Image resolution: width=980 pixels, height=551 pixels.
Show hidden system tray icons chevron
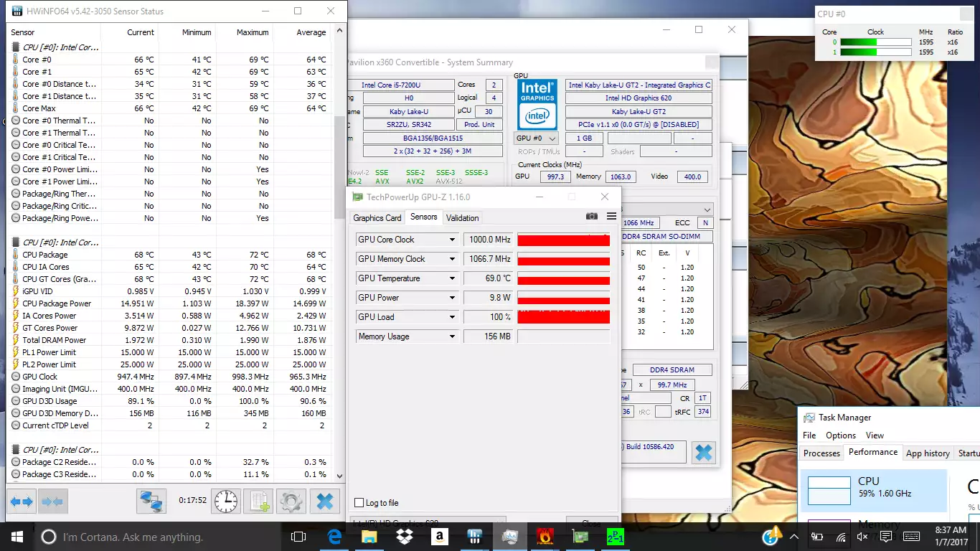[x=794, y=537]
